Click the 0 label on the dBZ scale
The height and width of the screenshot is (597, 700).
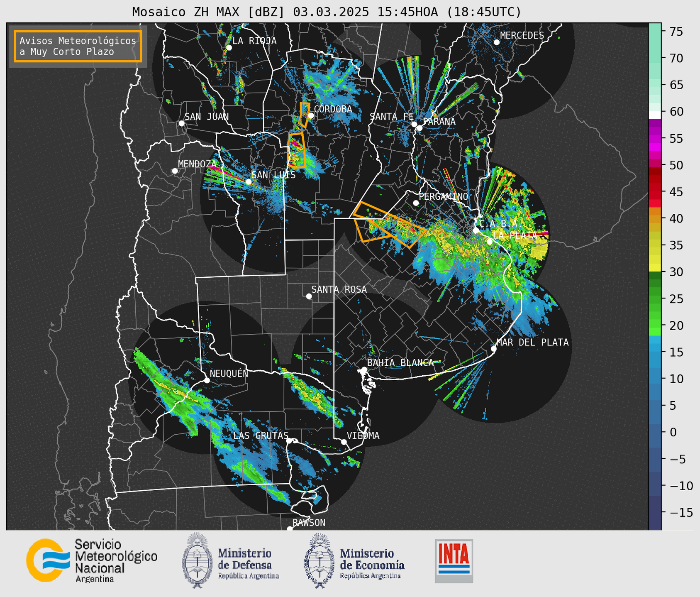pyautogui.click(x=673, y=432)
